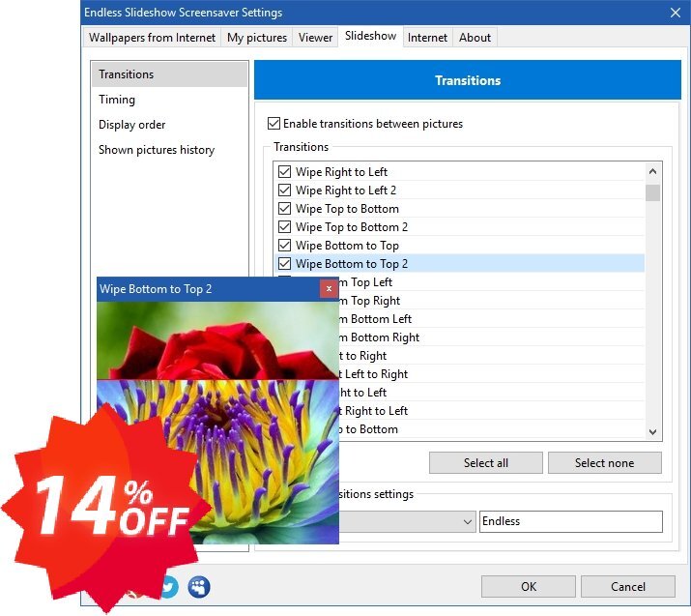Select Transitions in the left sidebar
This screenshot has height=616, width=691.
click(170, 74)
